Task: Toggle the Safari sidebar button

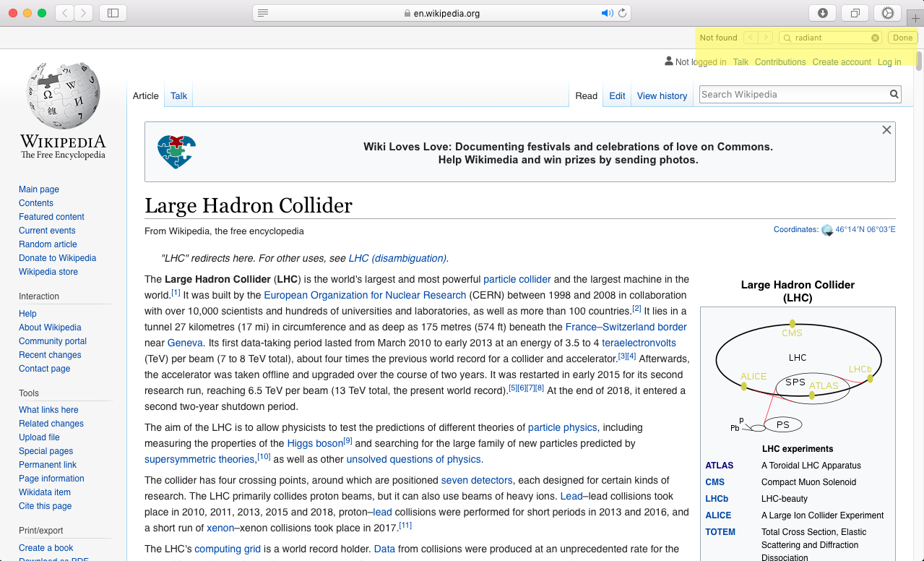Action: coord(113,13)
